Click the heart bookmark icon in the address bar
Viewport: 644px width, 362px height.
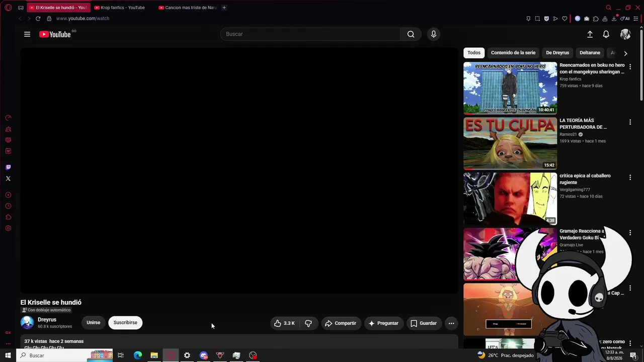pos(565,19)
